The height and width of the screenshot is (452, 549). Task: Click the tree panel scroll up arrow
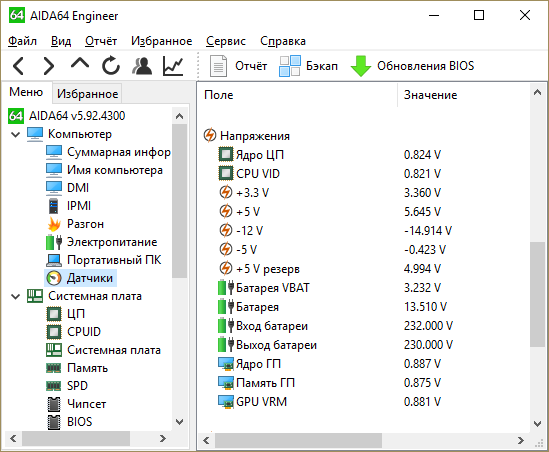pyautogui.click(x=180, y=116)
